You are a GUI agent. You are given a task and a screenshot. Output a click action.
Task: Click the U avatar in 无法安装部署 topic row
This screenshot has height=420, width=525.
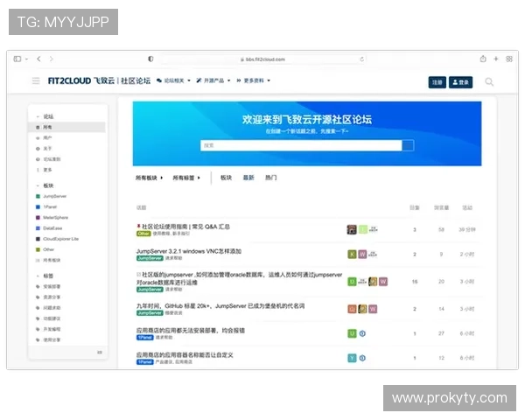[x=352, y=333]
